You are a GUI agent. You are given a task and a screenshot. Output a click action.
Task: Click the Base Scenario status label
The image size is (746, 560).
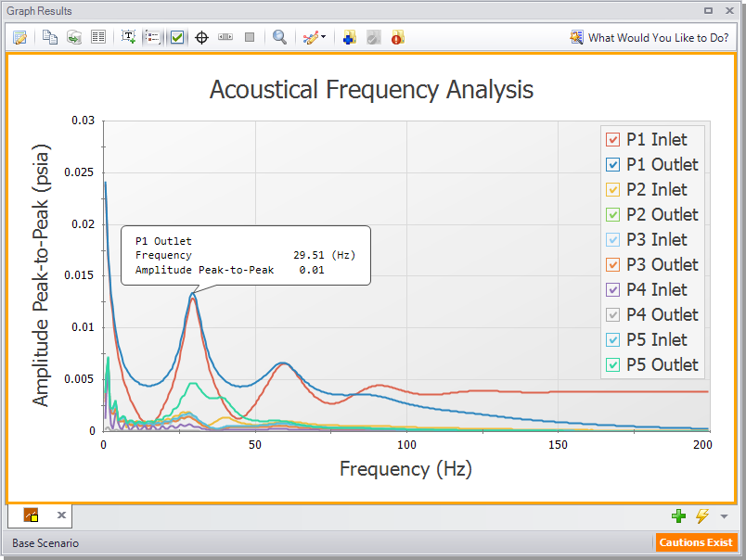click(45, 543)
